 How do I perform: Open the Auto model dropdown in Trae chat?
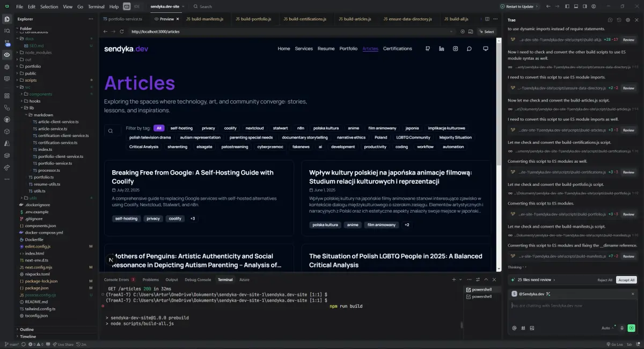point(608,328)
